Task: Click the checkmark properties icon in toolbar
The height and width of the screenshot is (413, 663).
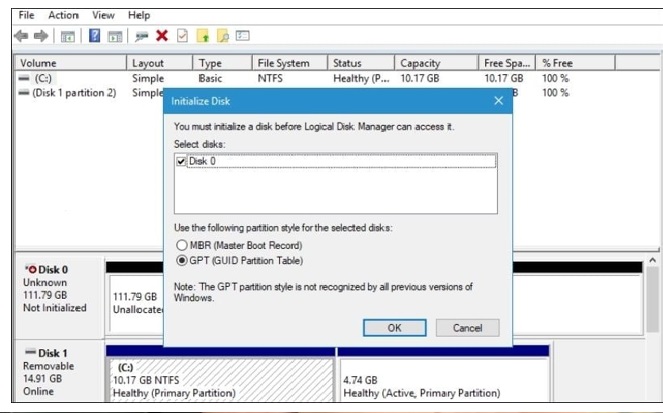Action: click(181, 36)
